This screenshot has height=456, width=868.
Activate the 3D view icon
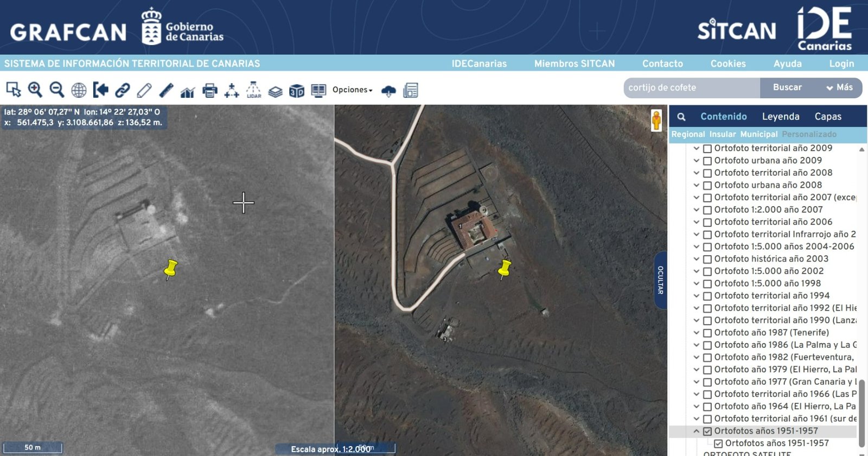click(297, 91)
